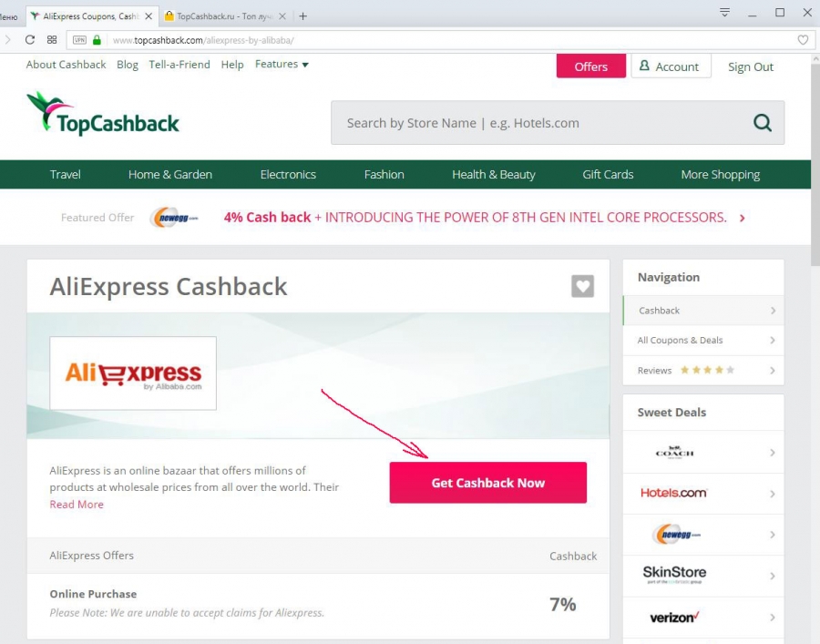Image resolution: width=820 pixels, height=644 pixels.
Task: Click the magnifying glass search icon
Action: tap(762, 123)
